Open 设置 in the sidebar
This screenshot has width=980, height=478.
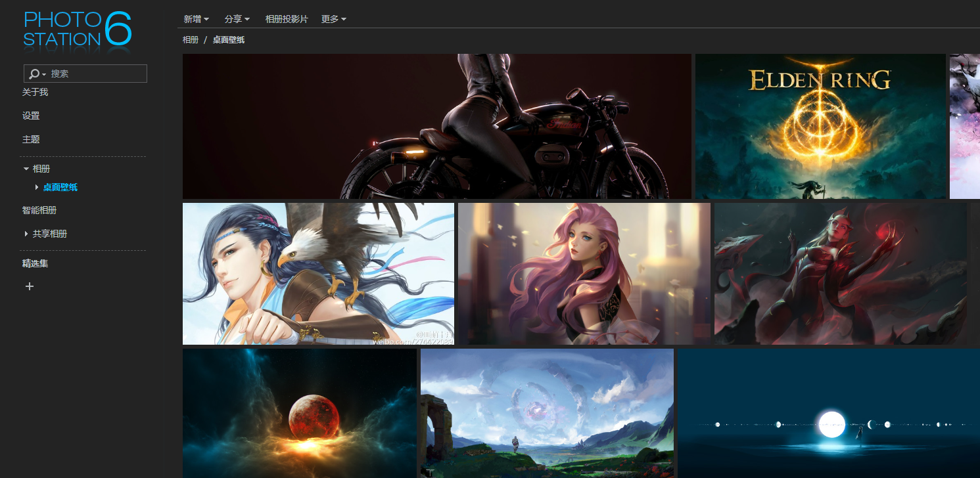pyautogui.click(x=31, y=116)
